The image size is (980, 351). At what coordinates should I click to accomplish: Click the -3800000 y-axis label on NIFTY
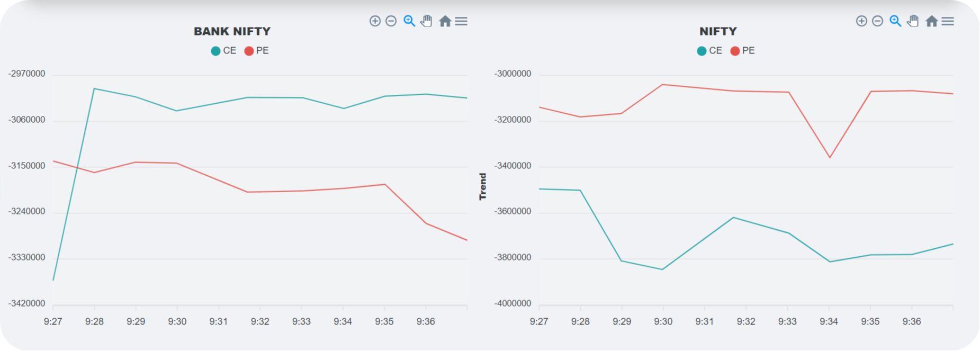(513, 258)
